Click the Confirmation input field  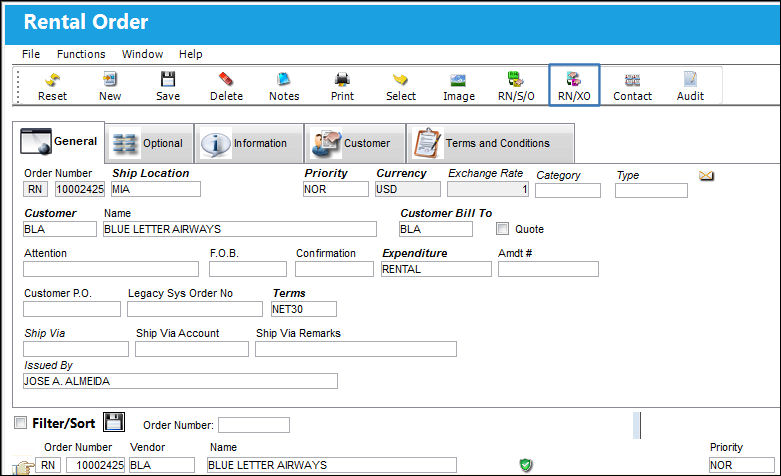(334, 269)
